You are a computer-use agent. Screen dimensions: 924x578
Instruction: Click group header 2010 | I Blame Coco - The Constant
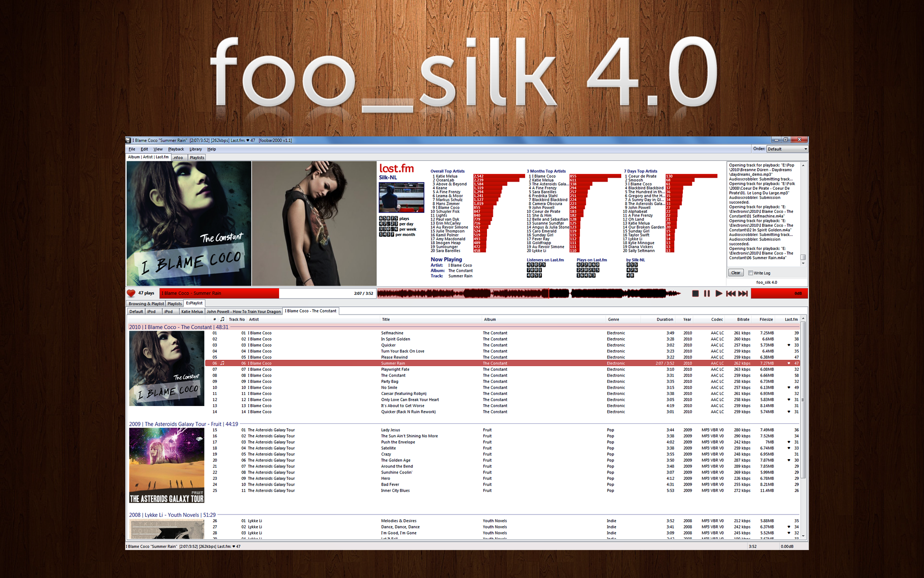pos(179,327)
